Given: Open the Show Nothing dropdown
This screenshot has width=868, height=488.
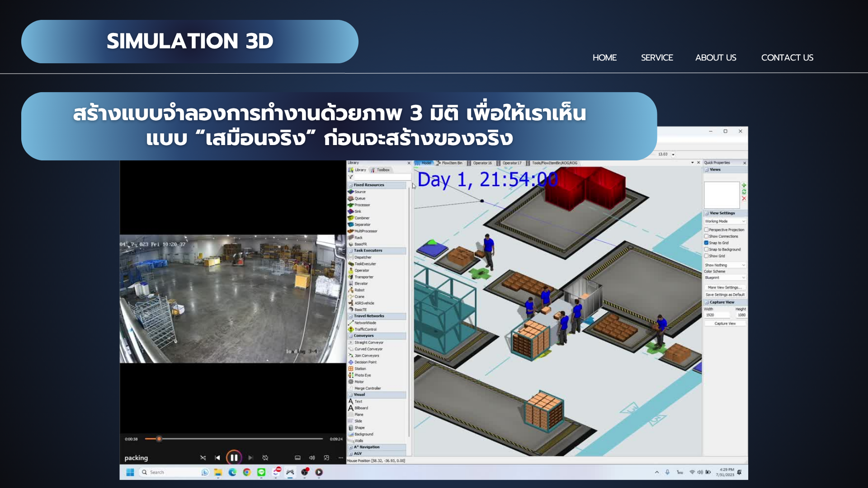Looking at the screenshot, I should point(725,265).
